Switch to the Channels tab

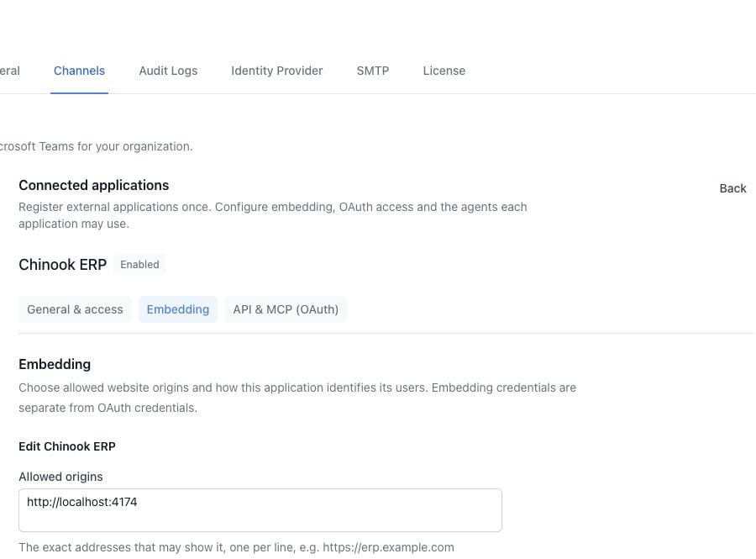79,71
